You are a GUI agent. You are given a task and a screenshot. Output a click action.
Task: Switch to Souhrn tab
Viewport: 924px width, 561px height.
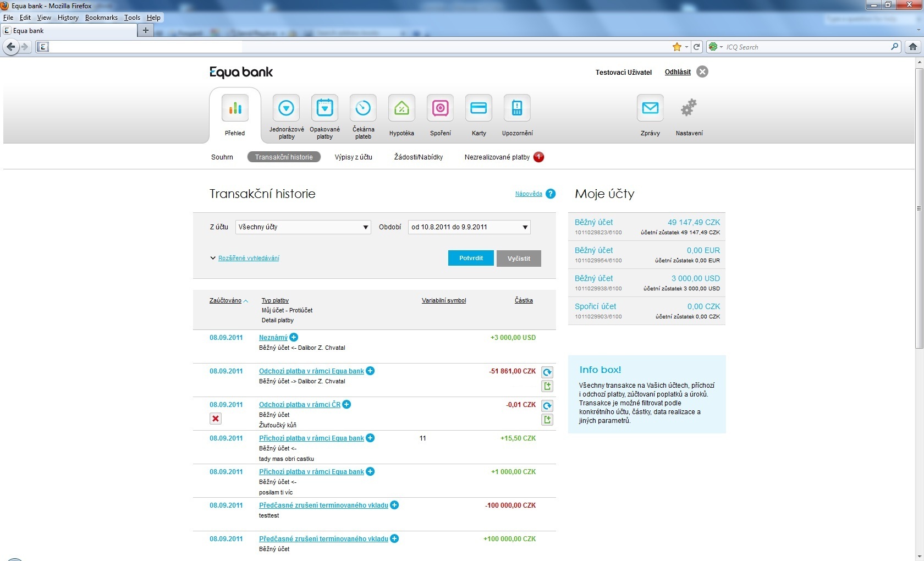(222, 157)
